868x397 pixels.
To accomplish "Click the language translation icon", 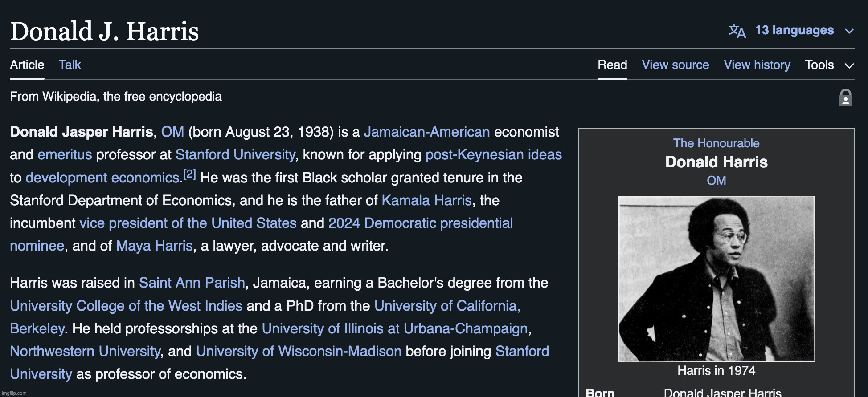I will [x=737, y=31].
